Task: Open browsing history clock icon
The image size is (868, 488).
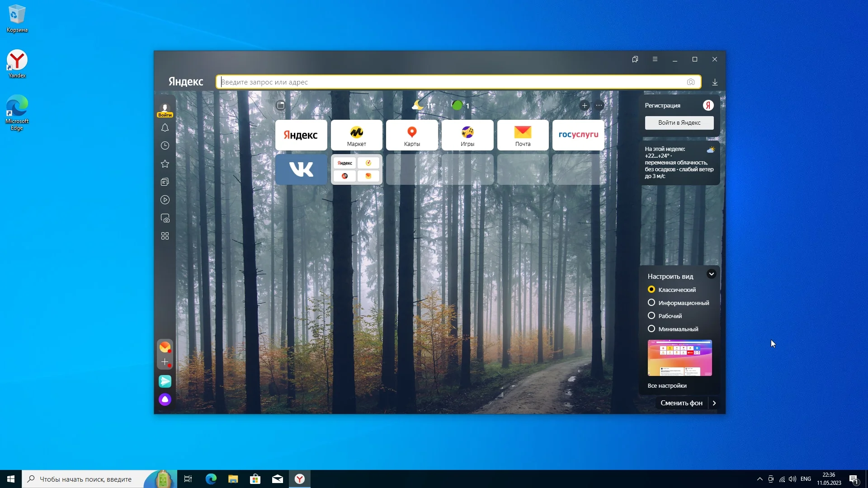Action: coord(165,145)
